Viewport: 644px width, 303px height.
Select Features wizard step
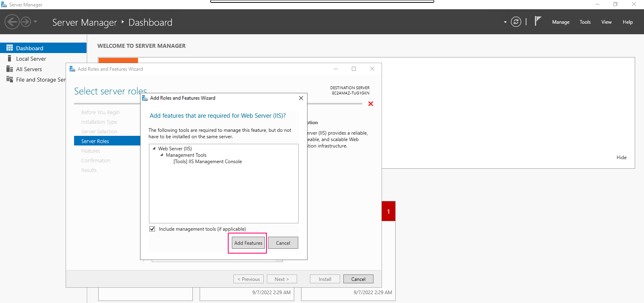(91, 151)
